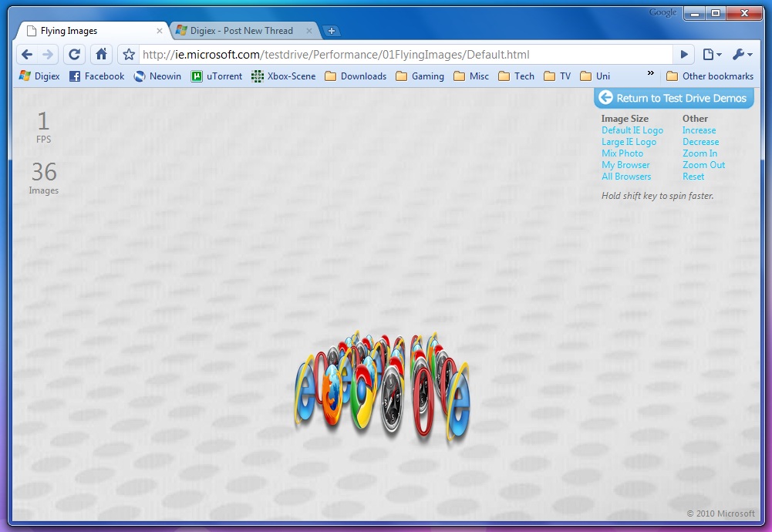Close the Flying Images tab

coord(160,31)
